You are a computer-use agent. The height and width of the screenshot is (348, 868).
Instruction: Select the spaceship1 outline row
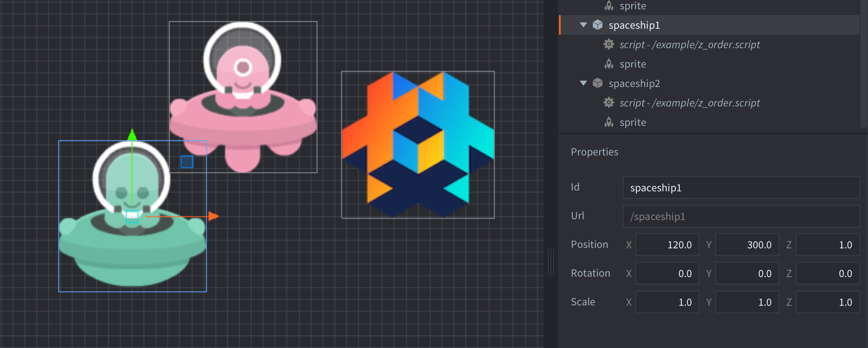point(709,25)
